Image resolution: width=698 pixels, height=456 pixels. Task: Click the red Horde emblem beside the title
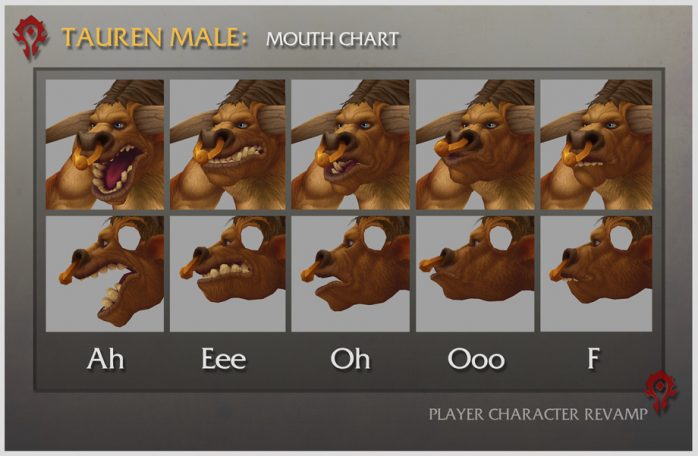coord(30,37)
